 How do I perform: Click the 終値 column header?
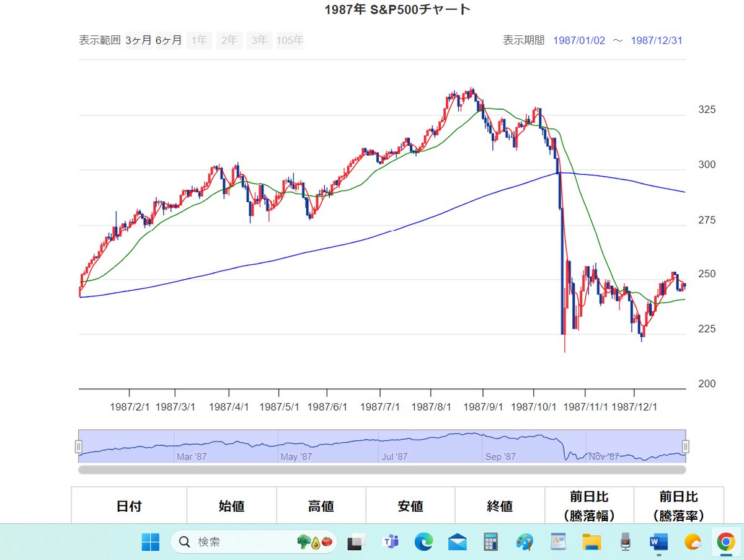(500, 506)
